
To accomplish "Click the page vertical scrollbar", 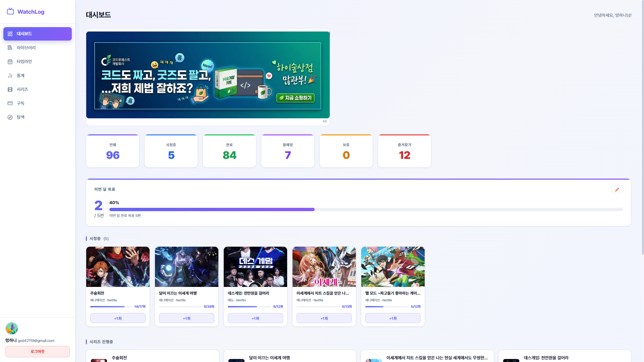I will [x=642, y=127].
